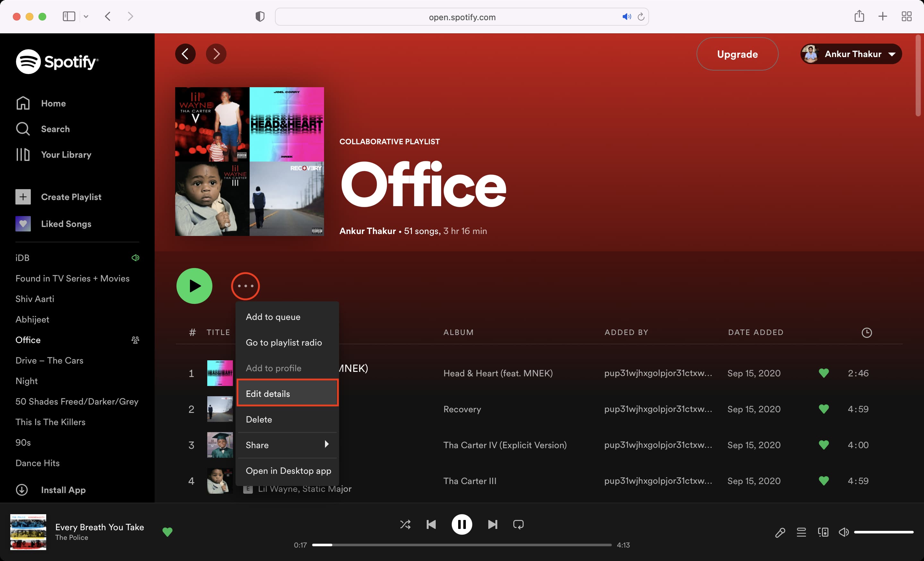
Task: Mute tab audio in address bar
Action: tap(627, 16)
